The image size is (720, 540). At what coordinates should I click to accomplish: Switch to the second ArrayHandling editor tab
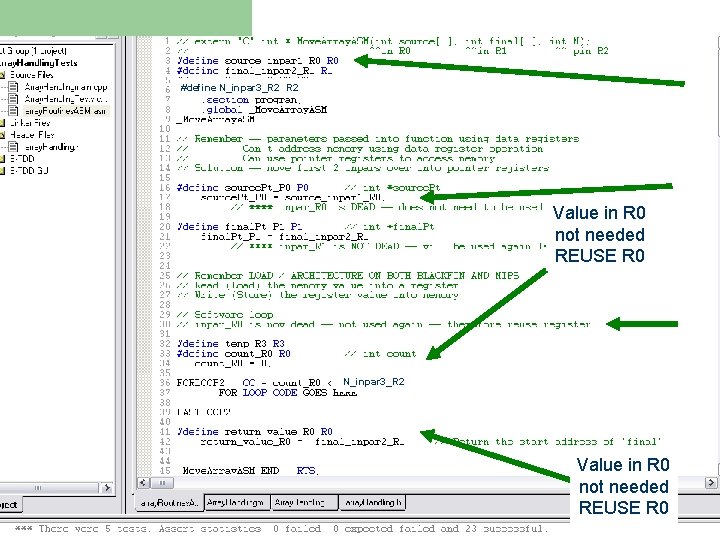236,502
